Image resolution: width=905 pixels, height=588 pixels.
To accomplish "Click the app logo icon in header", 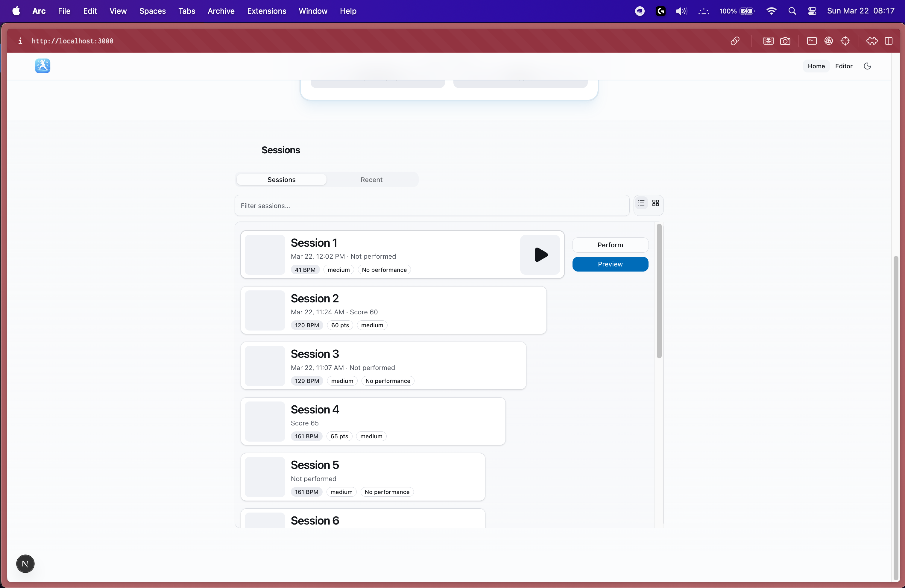I will (x=42, y=66).
